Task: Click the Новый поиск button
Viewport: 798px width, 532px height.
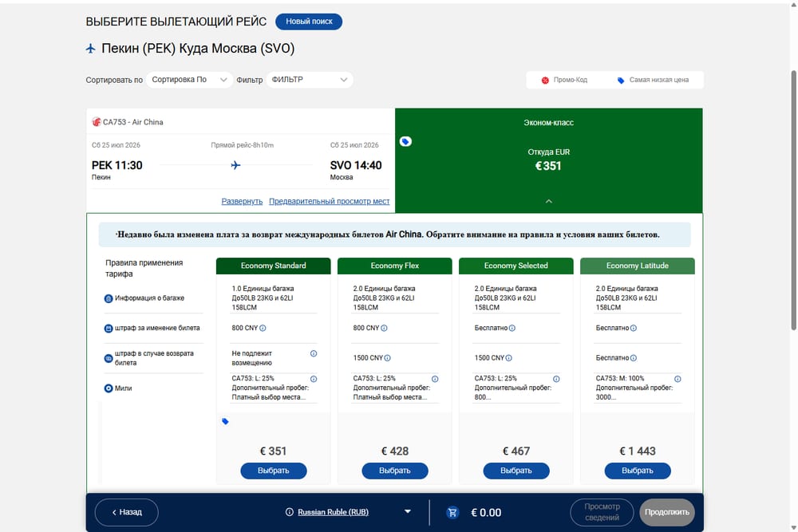Action: [x=309, y=22]
